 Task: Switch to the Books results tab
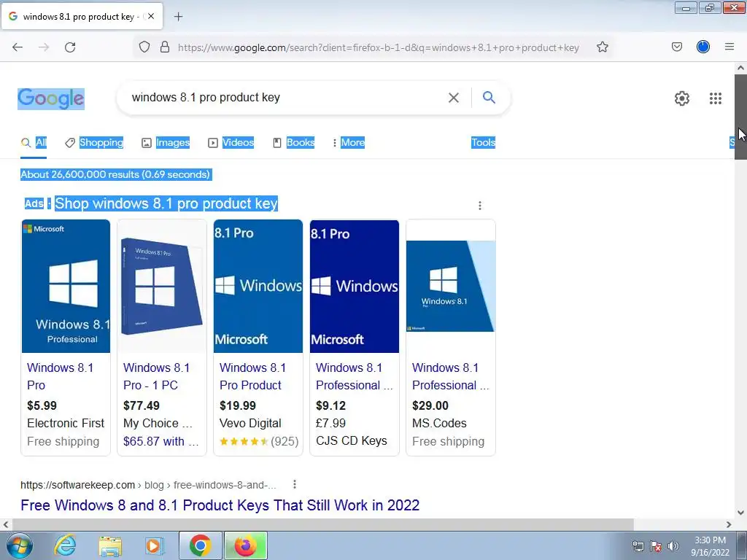coord(293,142)
